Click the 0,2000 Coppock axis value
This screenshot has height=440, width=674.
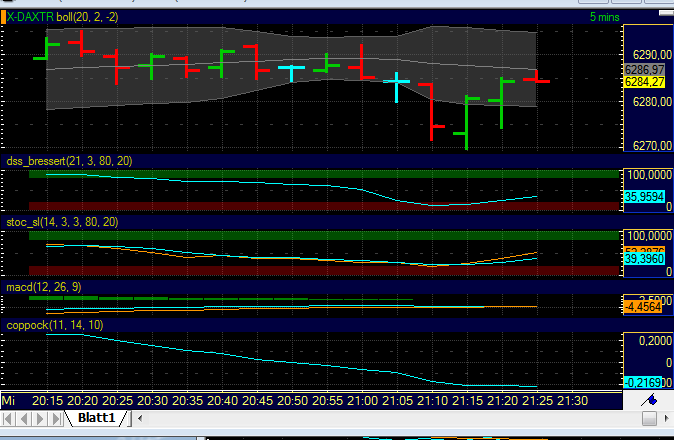pos(655,341)
